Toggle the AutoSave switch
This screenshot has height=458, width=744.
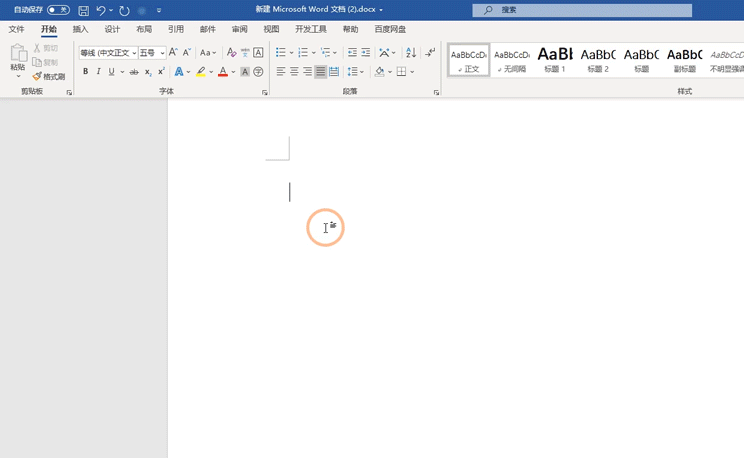click(58, 10)
